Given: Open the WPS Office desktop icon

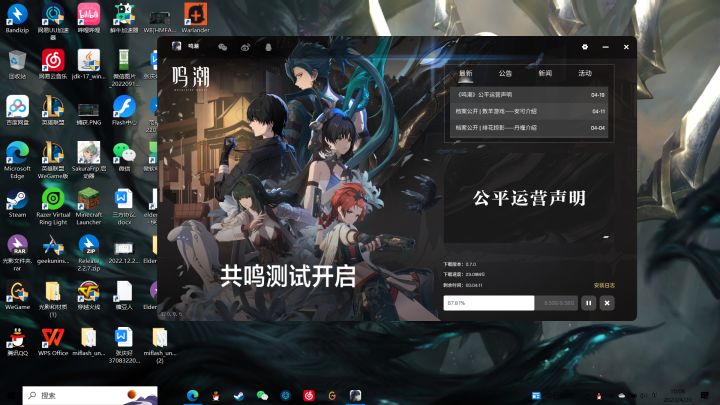Looking at the screenshot, I should pos(53,342).
